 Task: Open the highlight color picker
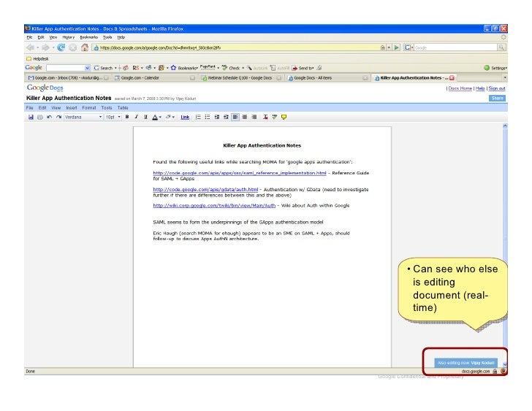[x=170, y=118]
